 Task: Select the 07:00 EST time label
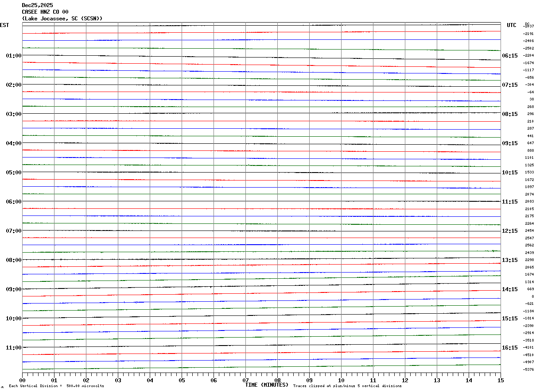click(x=14, y=231)
